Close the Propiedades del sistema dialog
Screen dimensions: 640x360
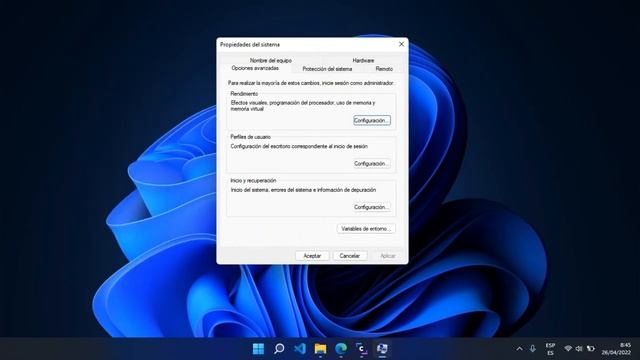(401, 44)
